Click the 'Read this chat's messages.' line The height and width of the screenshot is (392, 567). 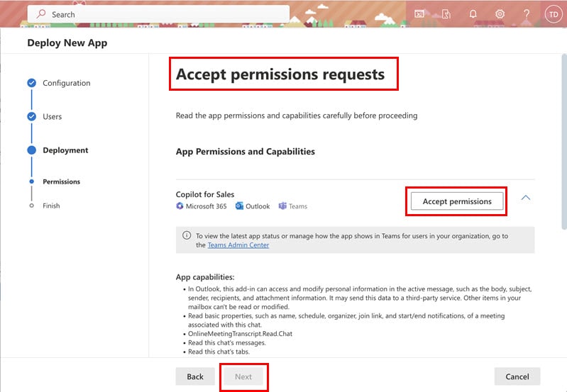(227, 343)
